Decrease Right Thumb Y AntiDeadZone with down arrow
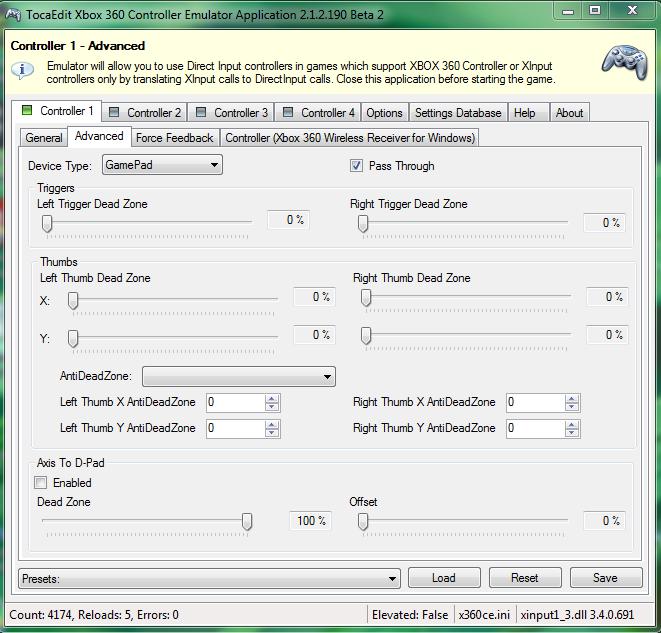Image resolution: width=661 pixels, height=633 pixels. pos(572,433)
